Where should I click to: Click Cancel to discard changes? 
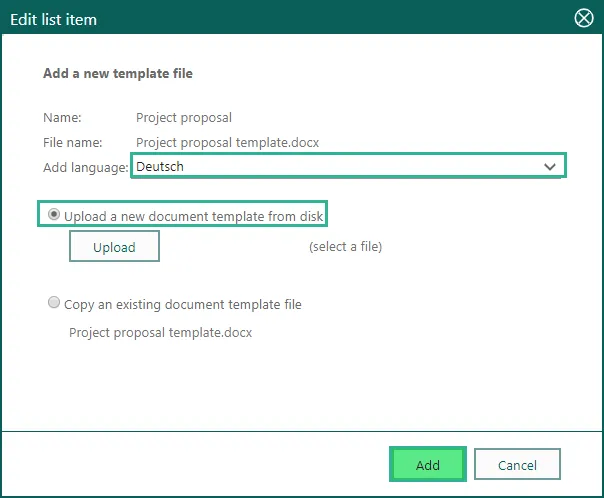(517, 465)
